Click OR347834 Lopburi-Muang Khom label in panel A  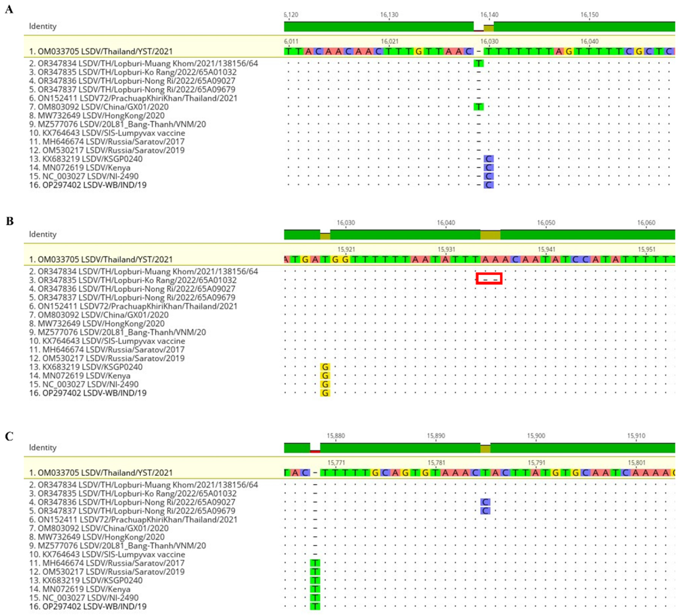143,63
